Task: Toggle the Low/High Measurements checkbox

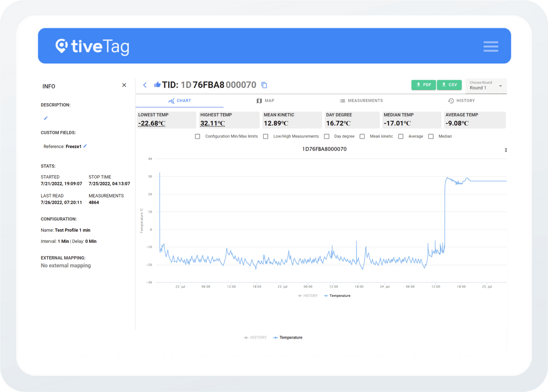Action: 265,137
